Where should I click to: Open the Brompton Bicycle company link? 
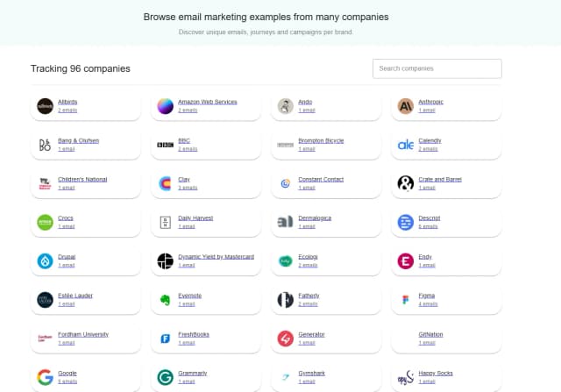[x=321, y=140]
